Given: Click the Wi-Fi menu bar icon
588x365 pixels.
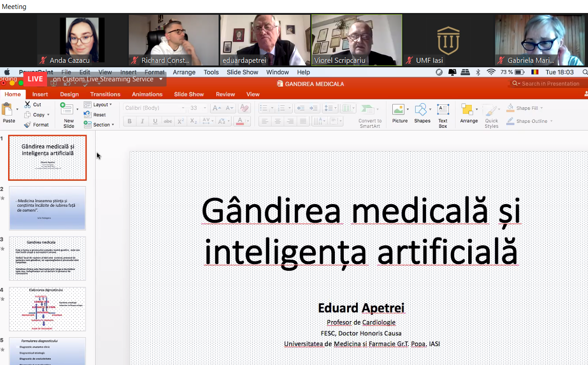Looking at the screenshot, I should [x=491, y=72].
